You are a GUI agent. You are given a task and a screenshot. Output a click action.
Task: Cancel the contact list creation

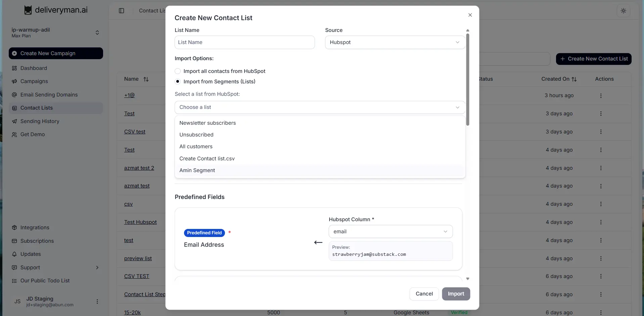click(x=424, y=294)
